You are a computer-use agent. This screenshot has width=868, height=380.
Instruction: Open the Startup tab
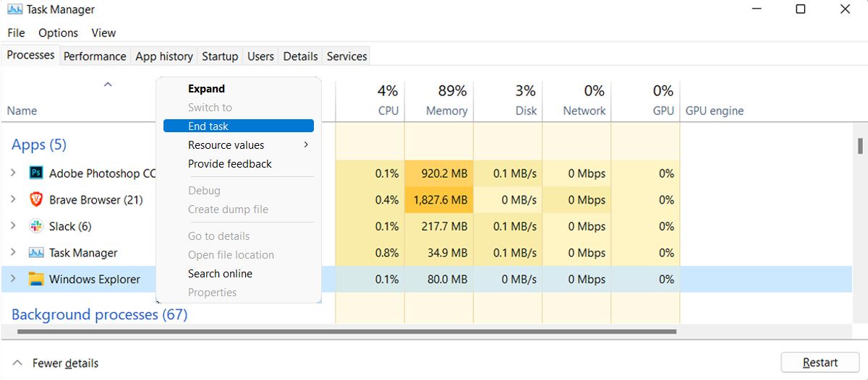[x=220, y=56]
